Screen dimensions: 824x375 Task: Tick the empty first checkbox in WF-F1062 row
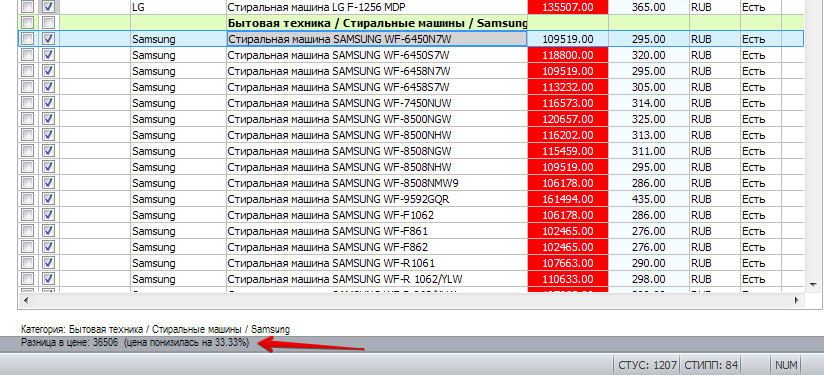point(27,215)
